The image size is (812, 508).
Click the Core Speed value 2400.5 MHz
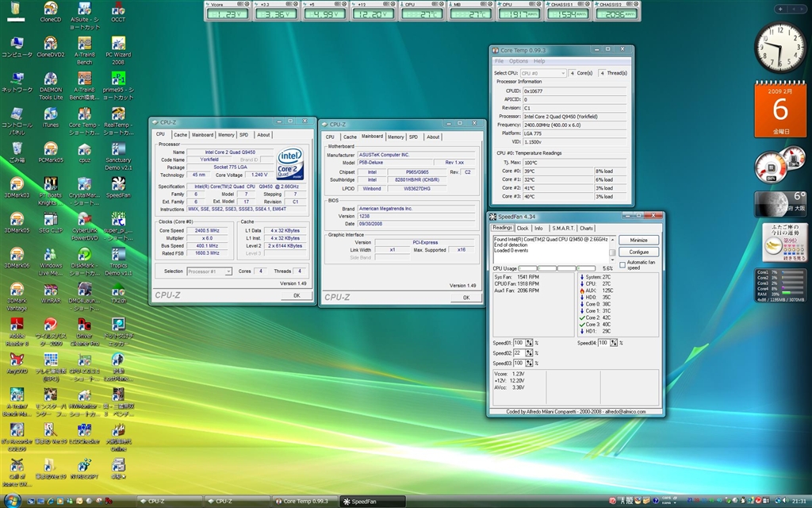(207, 231)
